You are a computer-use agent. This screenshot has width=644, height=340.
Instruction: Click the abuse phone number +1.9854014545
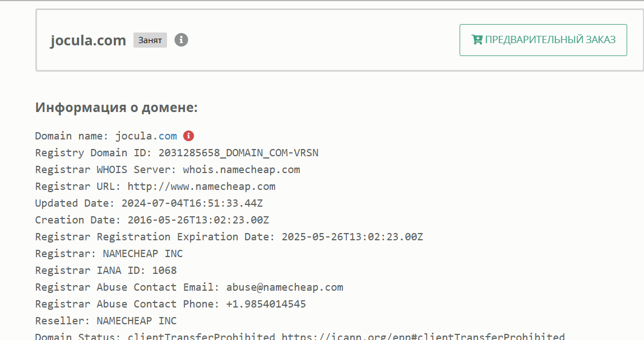tap(266, 304)
